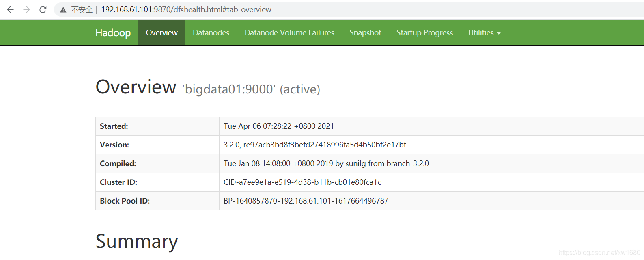
Task: Click the Overview heading
Action: [136, 87]
